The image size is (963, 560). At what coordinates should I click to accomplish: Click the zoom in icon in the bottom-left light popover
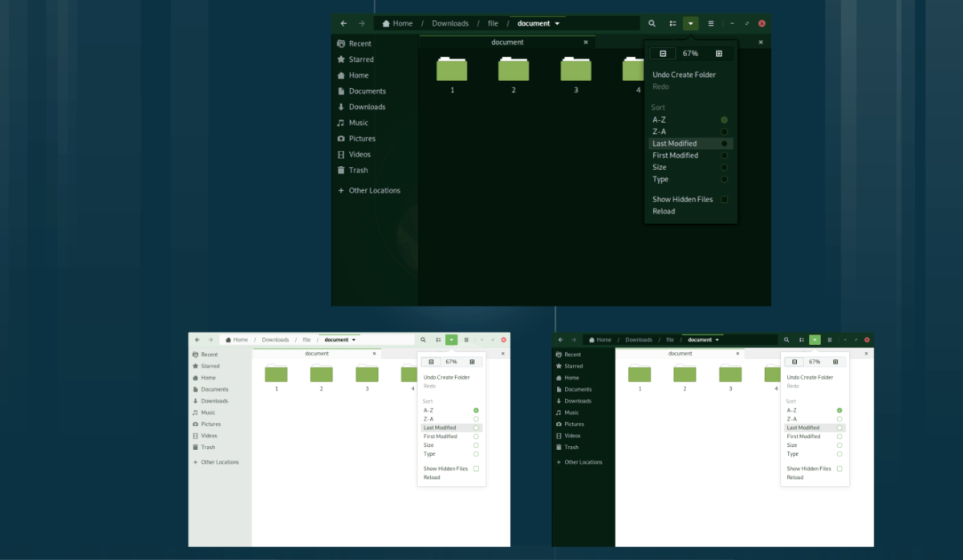473,362
